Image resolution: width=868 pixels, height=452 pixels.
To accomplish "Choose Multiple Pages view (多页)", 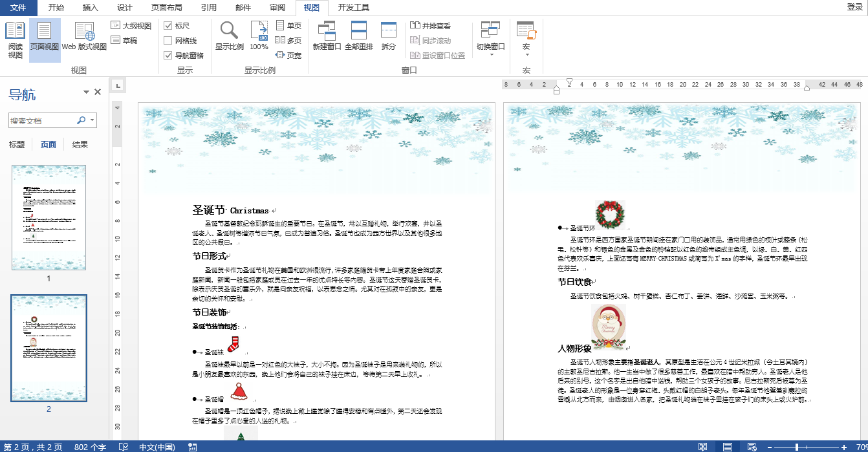I will tap(288, 41).
